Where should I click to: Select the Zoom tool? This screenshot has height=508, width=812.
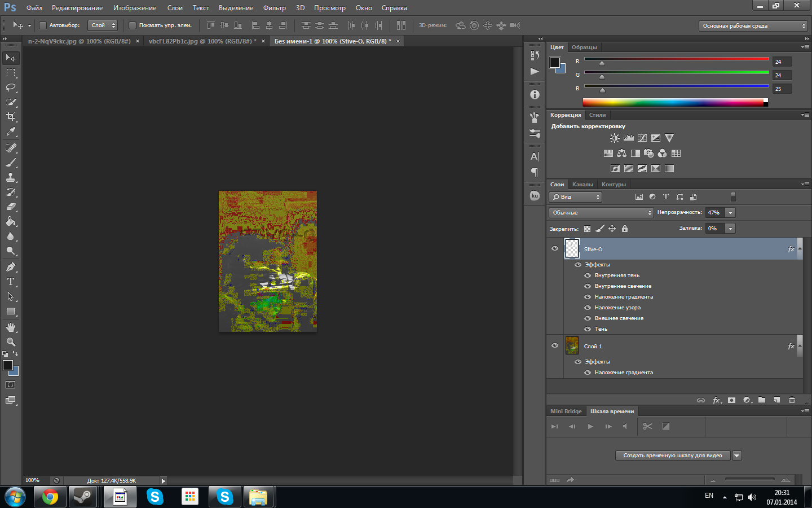point(11,342)
